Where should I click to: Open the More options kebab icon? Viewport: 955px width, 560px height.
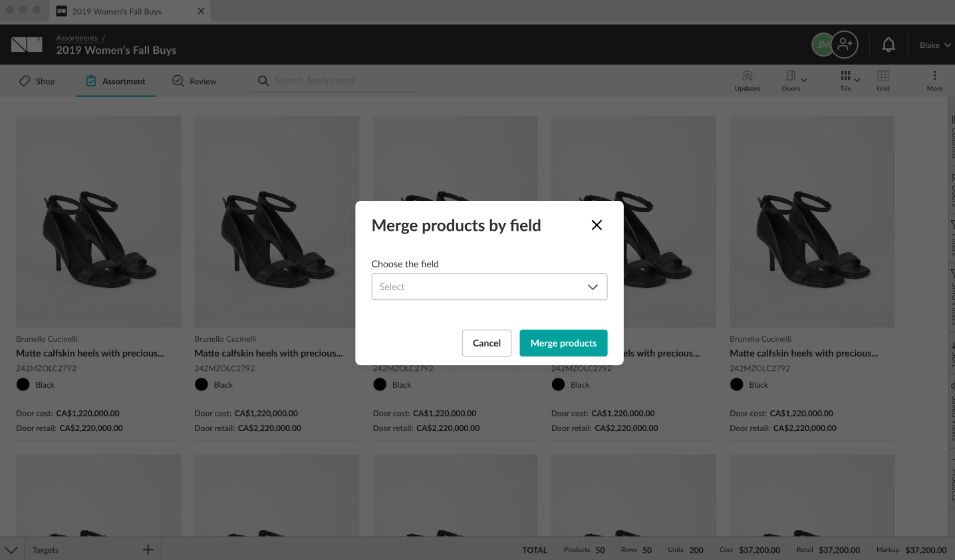(x=934, y=80)
